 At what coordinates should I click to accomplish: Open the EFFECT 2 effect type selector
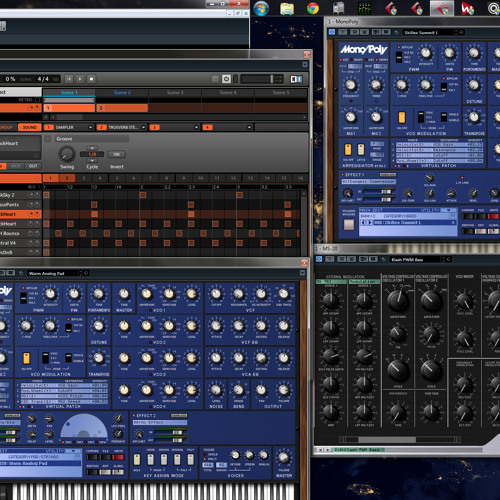pyautogui.click(x=159, y=422)
